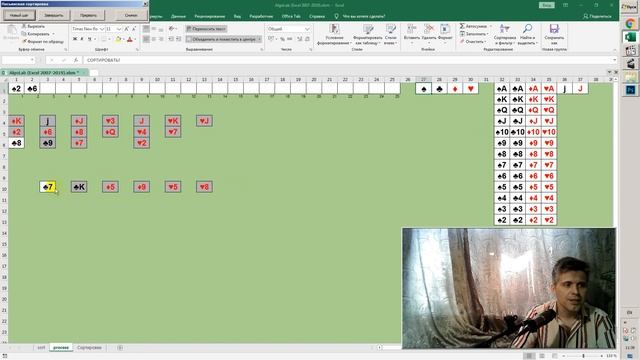
Task: Click the yellow fill color icon
Action: coord(118,39)
